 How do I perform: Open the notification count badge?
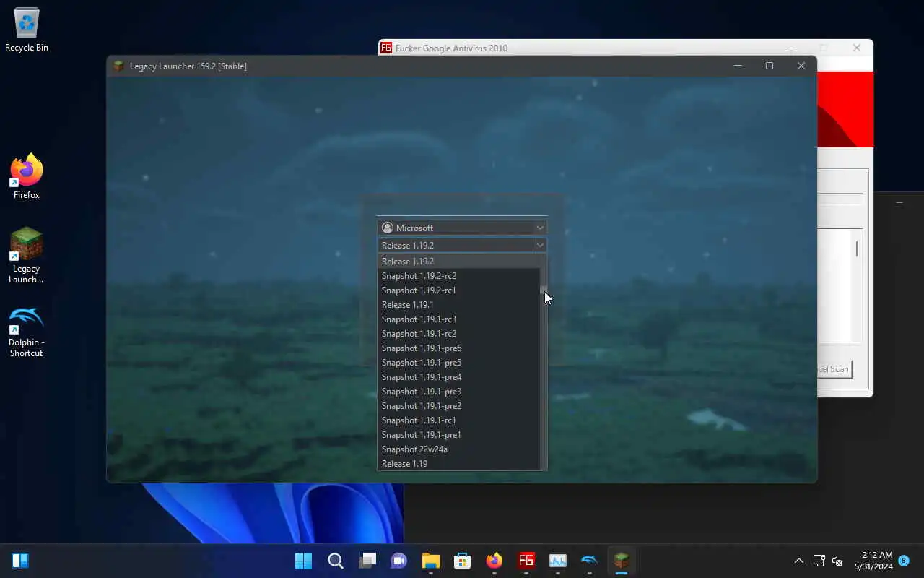click(904, 560)
